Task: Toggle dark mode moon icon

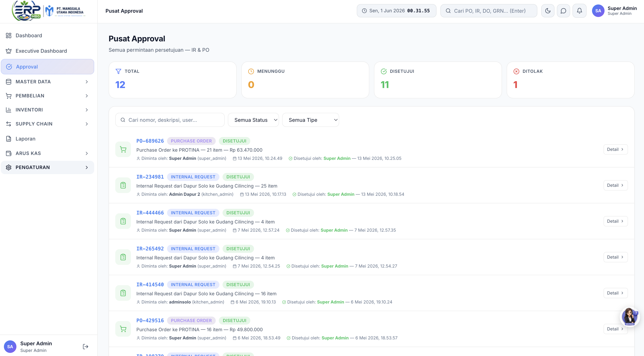Action: tap(547, 11)
